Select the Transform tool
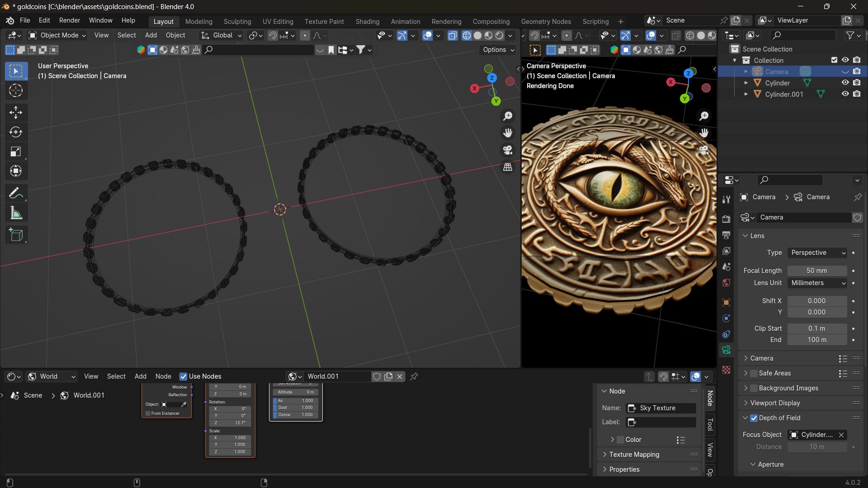 pyautogui.click(x=16, y=171)
